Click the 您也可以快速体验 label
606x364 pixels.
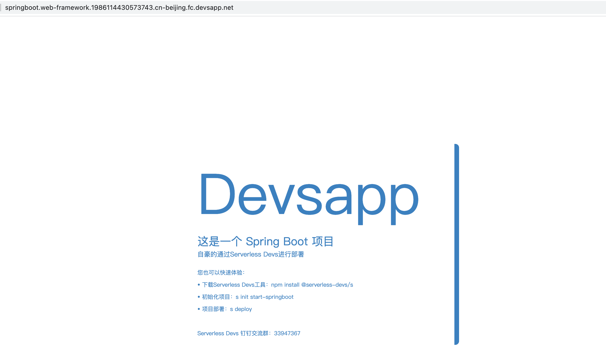tap(221, 272)
